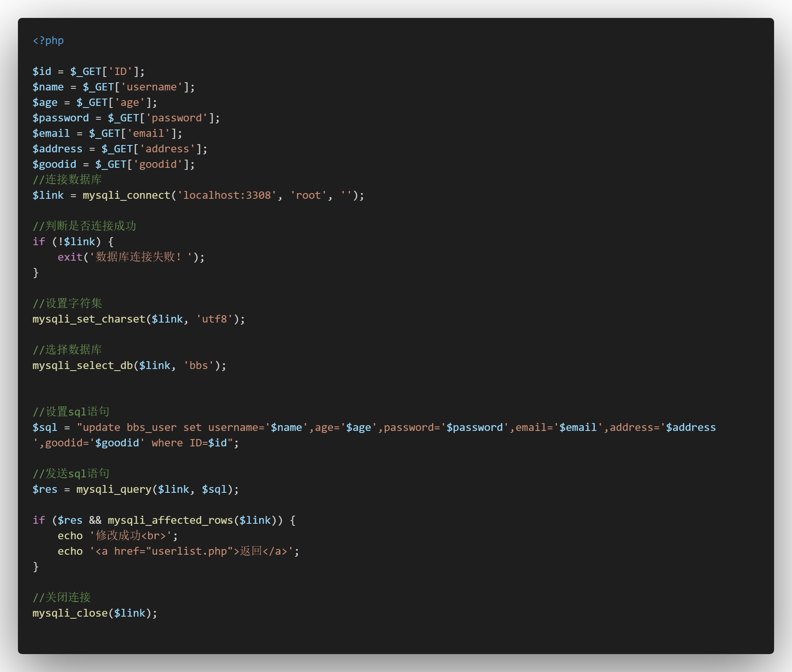Select the mysqli_connect function call

coord(126,195)
